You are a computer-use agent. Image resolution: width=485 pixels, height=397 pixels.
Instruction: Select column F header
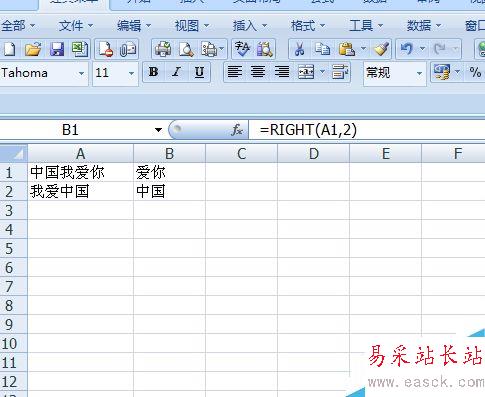pos(453,154)
